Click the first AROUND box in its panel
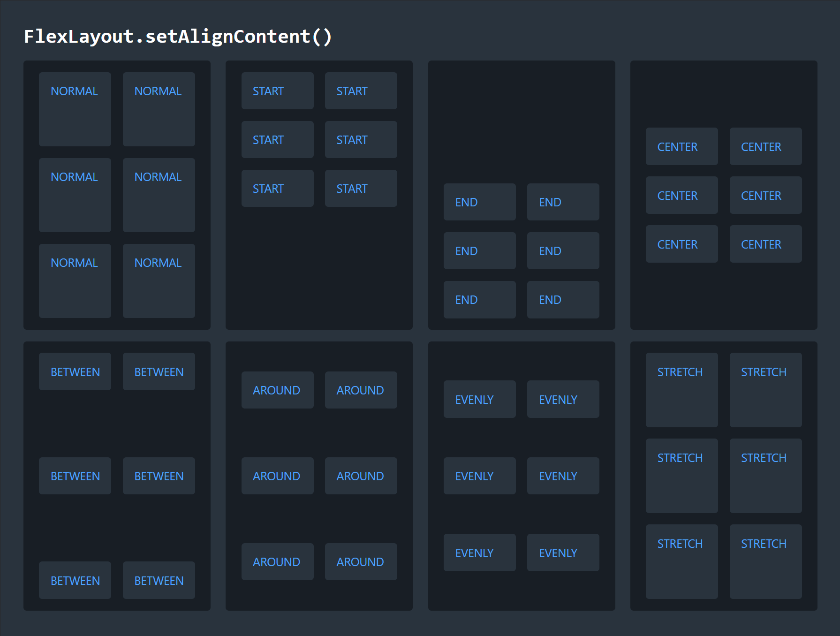Viewport: 840px width, 636px height. (x=278, y=390)
